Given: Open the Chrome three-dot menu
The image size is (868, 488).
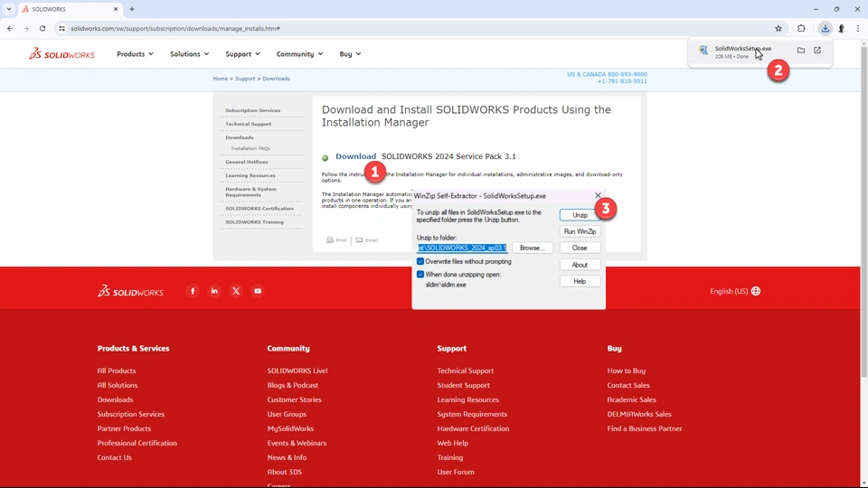Looking at the screenshot, I should click(x=858, y=28).
